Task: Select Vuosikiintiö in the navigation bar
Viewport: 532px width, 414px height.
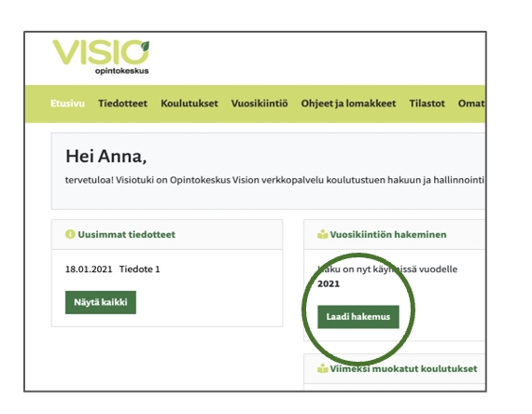Action: pyautogui.click(x=259, y=103)
